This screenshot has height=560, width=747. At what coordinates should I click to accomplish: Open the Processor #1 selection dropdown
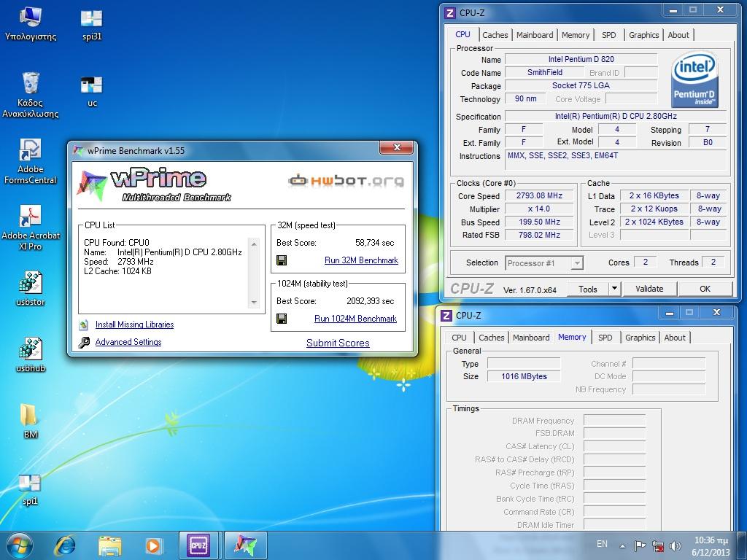click(544, 262)
